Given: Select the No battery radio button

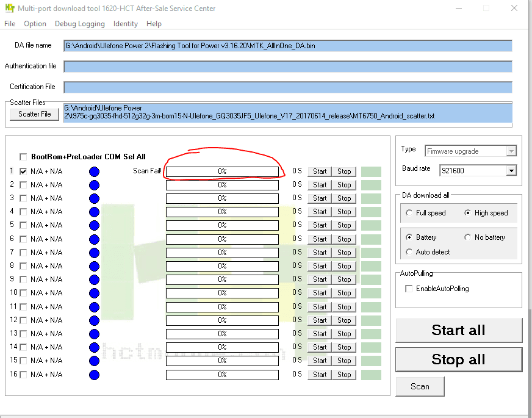Looking at the screenshot, I should (x=467, y=237).
